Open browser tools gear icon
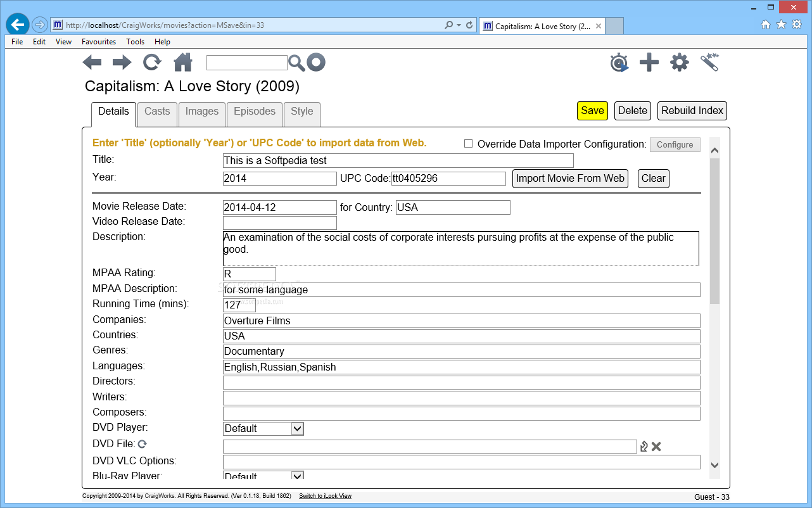Screen dimensions: 812x508 [x=797, y=25]
